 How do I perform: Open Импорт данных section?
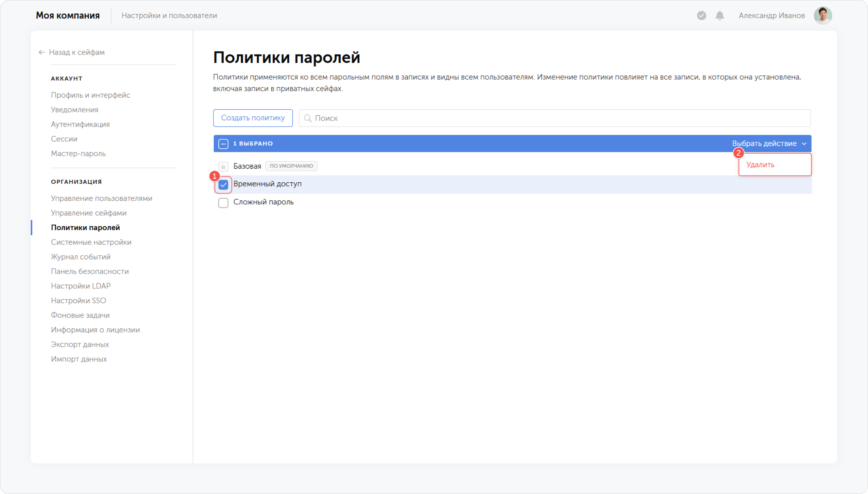tap(79, 359)
